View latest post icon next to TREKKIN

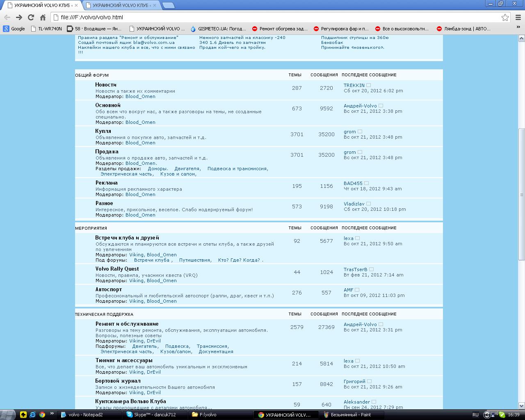pyautogui.click(x=368, y=85)
